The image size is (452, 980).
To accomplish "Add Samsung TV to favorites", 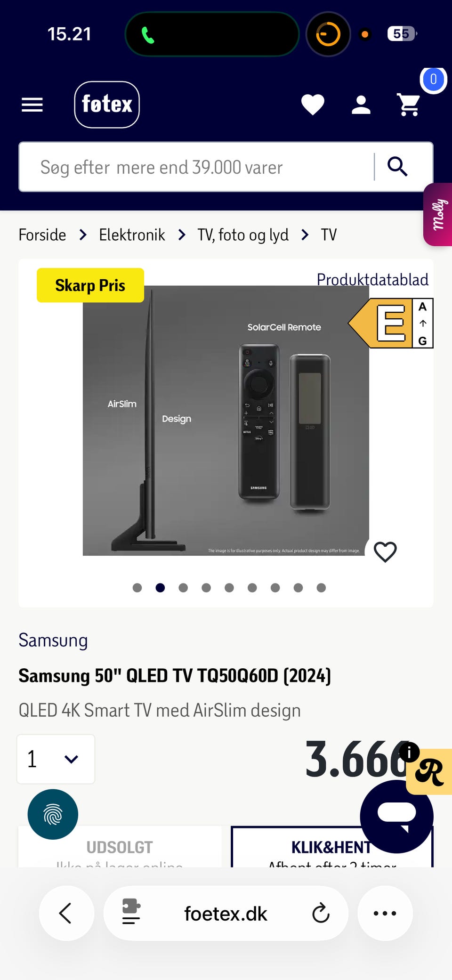I will [385, 552].
